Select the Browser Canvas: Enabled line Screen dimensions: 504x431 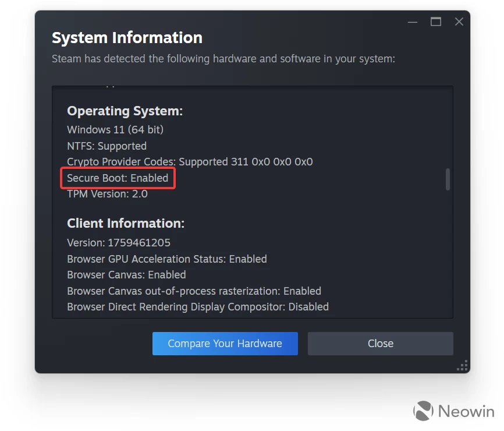click(126, 275)
